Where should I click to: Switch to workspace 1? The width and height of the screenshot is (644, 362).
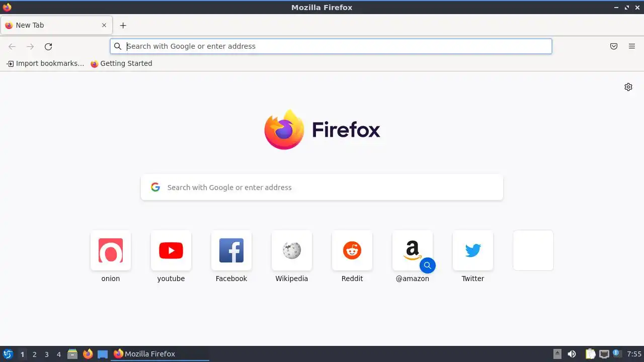coord(22,354)
